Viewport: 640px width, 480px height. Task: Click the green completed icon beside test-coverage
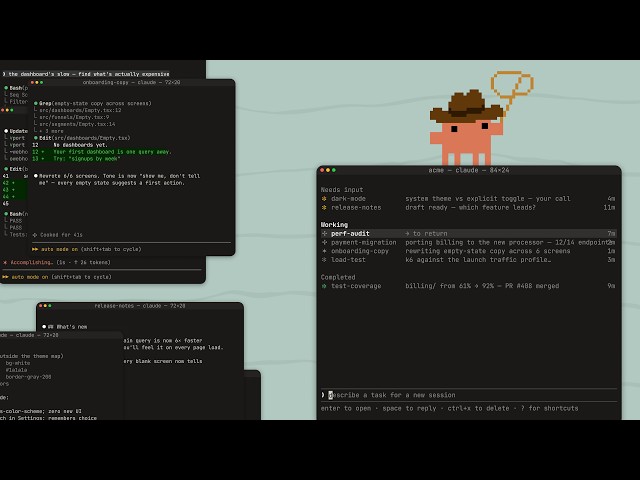pyautogui.click(x=324, y=286)
